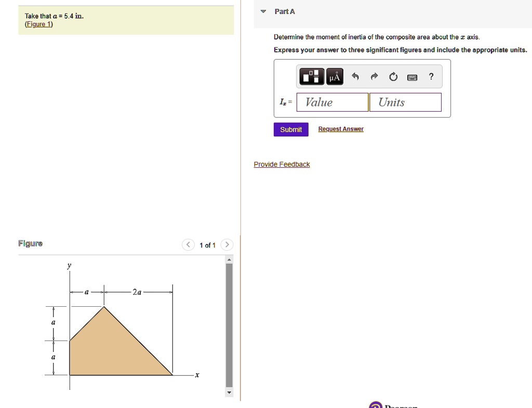Click the Value input field
Viewport: 532px width, 408px height.
[x=332, y=102]
